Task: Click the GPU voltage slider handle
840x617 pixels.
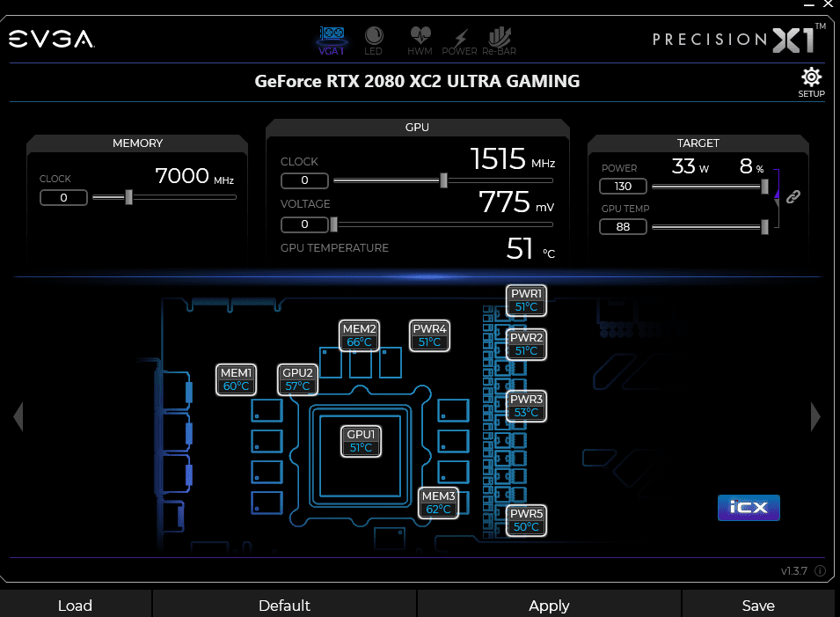Action: [x=333, y=224]
